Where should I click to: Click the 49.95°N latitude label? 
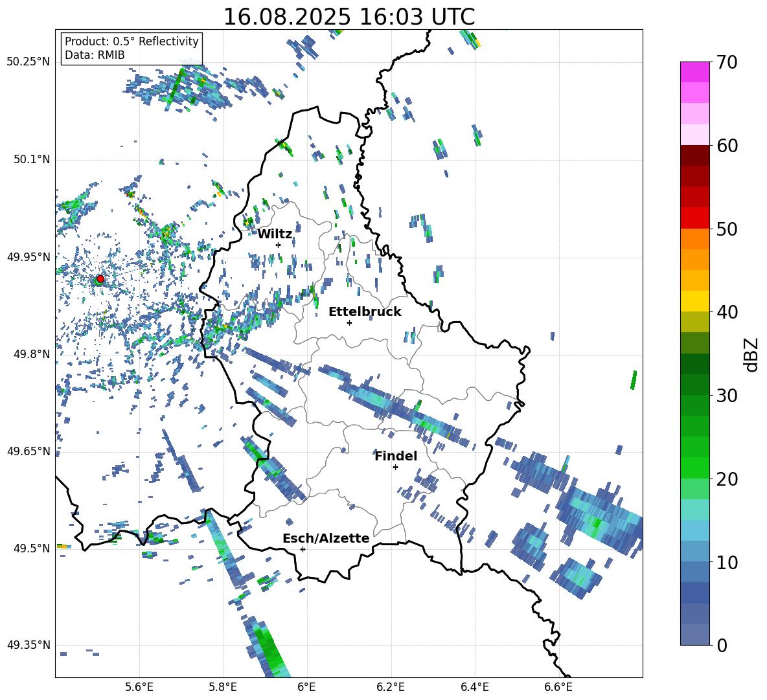(x=29, y=257)
